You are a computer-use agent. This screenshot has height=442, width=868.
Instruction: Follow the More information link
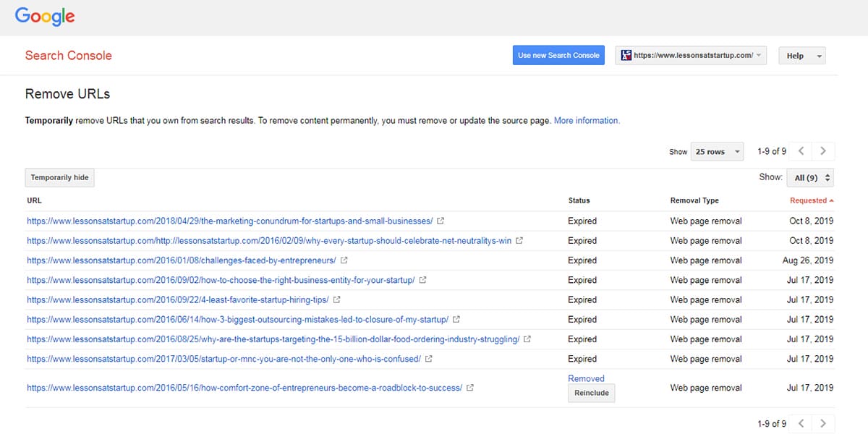[x=587, y=121]
